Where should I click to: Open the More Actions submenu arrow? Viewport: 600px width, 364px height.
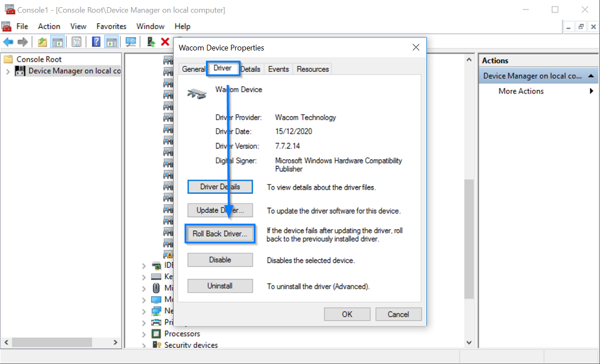click(591, 91)
